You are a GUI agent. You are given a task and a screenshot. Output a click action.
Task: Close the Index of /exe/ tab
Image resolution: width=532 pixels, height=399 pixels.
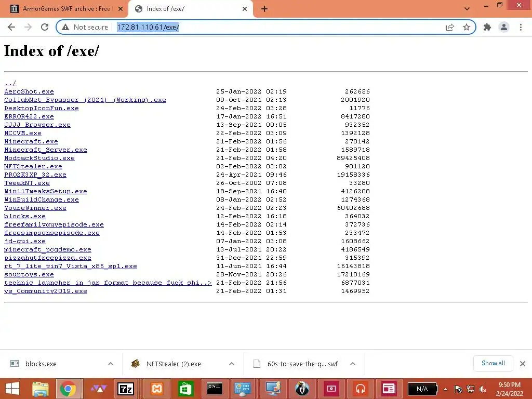(245, 9)
